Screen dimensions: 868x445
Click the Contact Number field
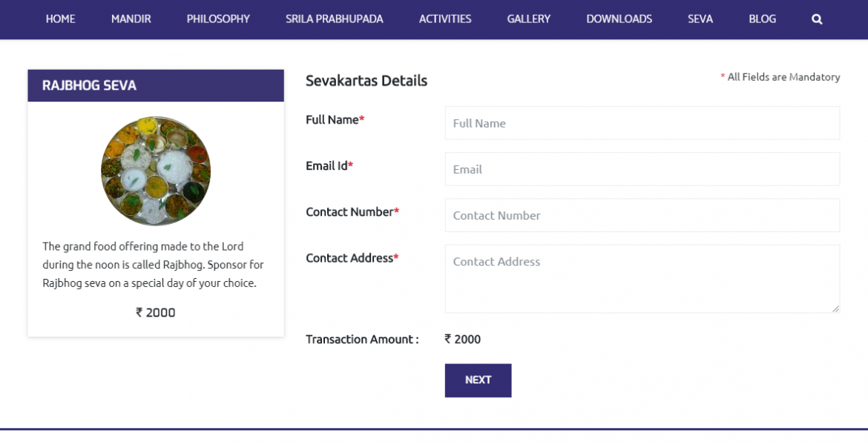tap(642, 215)
